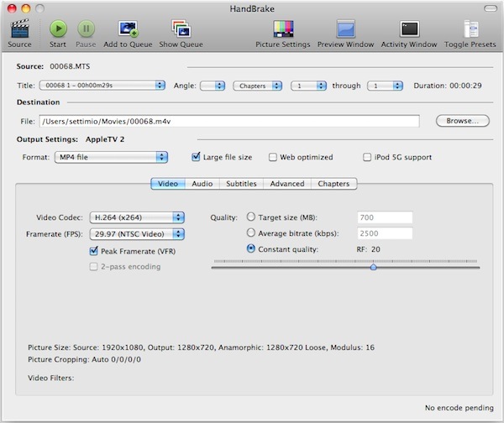The image size is (504, 423).
Task: Click the AppleTV 2 preset name
Action: [x=105, y=139]
